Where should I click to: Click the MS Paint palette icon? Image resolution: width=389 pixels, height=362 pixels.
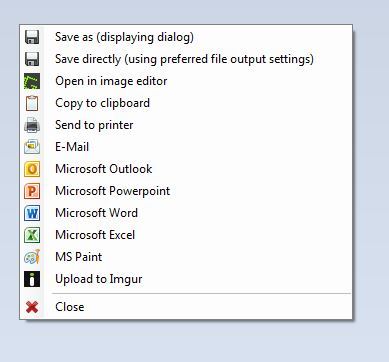coord(32,257)
